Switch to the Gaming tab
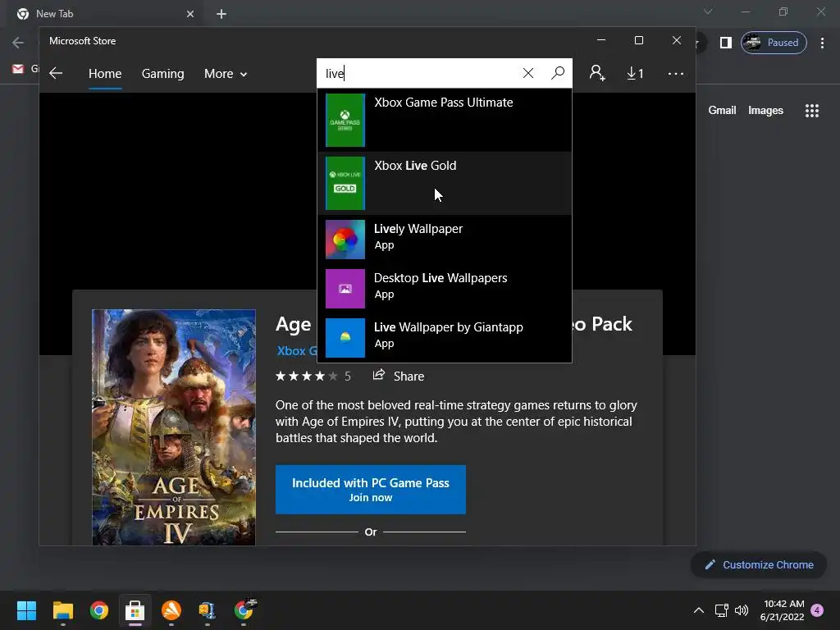 [163, 73]
